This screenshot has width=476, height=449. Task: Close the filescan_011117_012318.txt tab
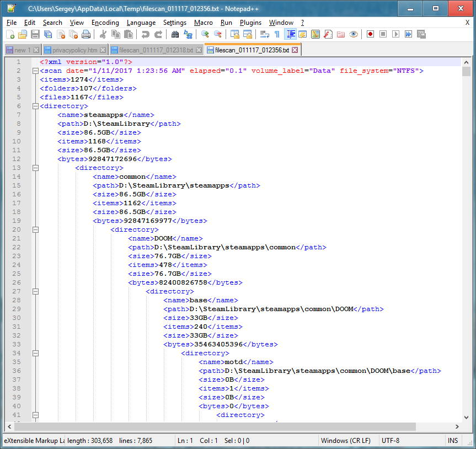pos(199,50)
